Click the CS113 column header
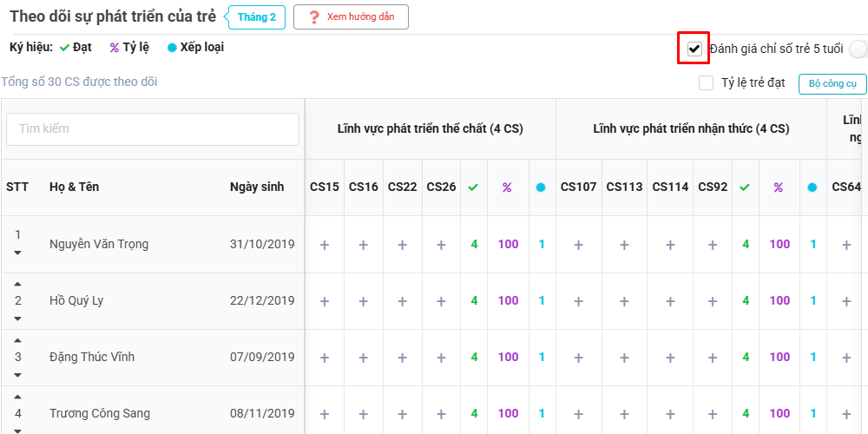The height and width of the screenshot is (434, 868). coord(624,187)
